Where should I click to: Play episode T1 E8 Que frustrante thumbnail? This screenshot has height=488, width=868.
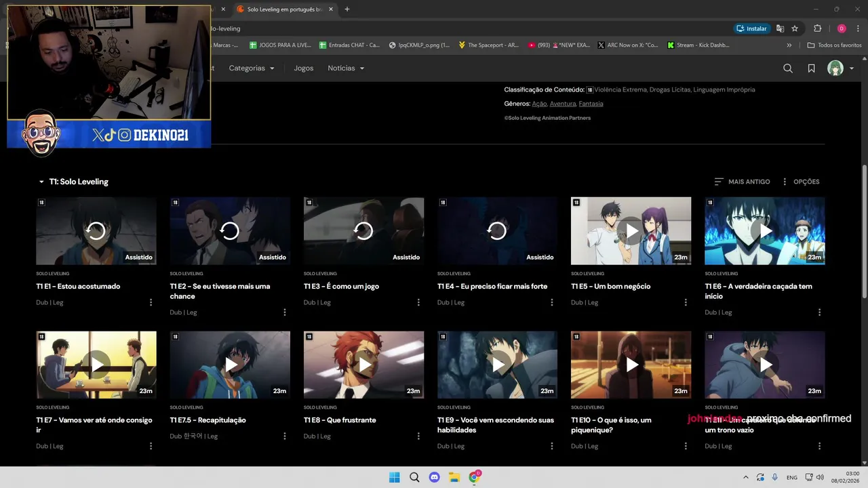(x=363, y=365)
